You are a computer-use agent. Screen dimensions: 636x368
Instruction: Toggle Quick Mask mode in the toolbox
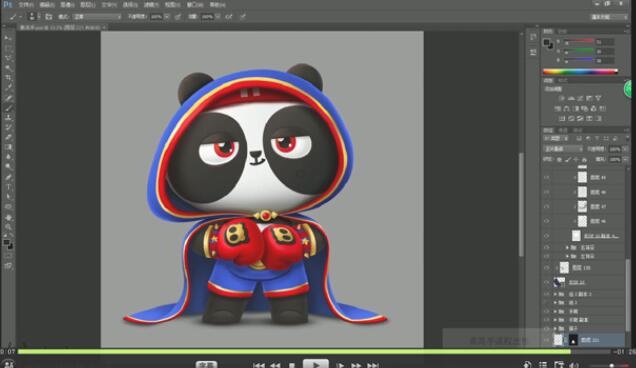click(8, 256)
